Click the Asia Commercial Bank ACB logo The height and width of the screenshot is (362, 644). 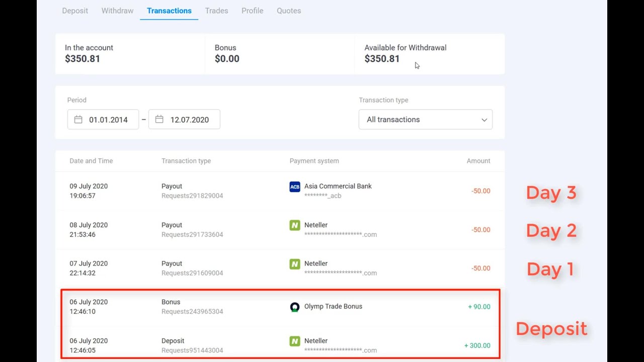(x=295, y=187)
